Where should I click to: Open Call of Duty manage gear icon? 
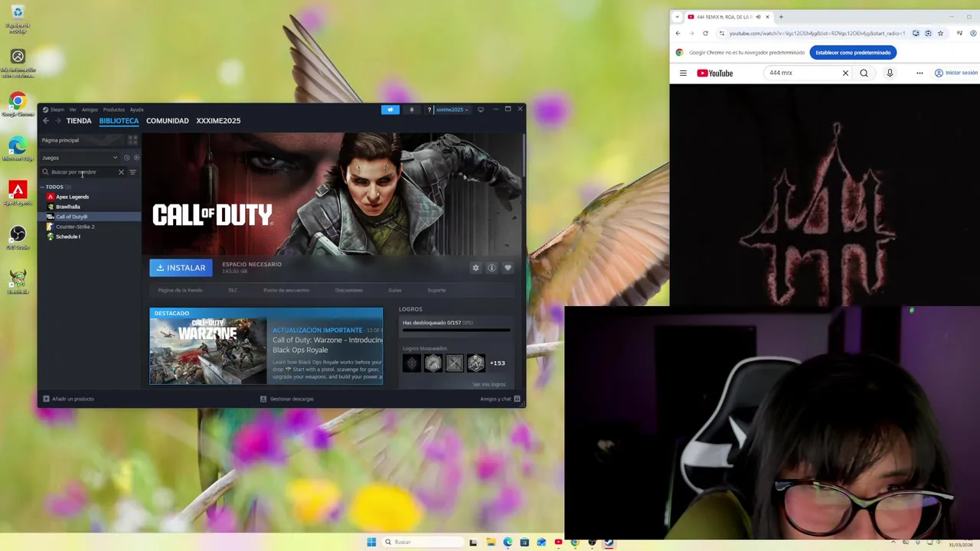point(475,268)
